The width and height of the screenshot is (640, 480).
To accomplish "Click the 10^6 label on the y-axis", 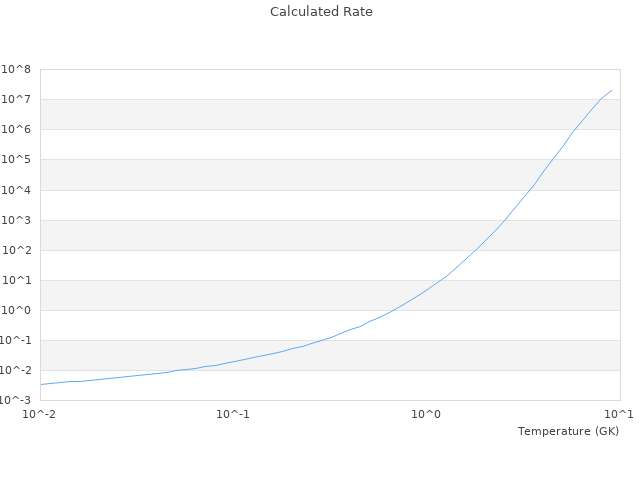I will [17, 130].
